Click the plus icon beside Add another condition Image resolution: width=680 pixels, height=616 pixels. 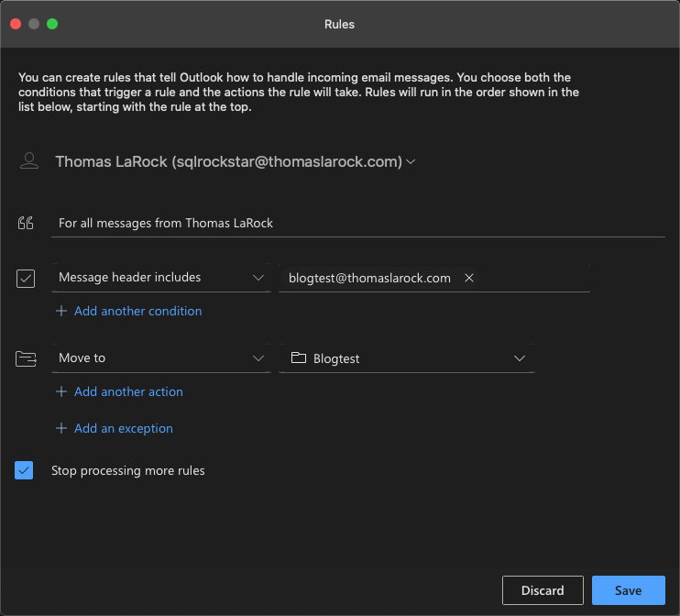[61, 311]
